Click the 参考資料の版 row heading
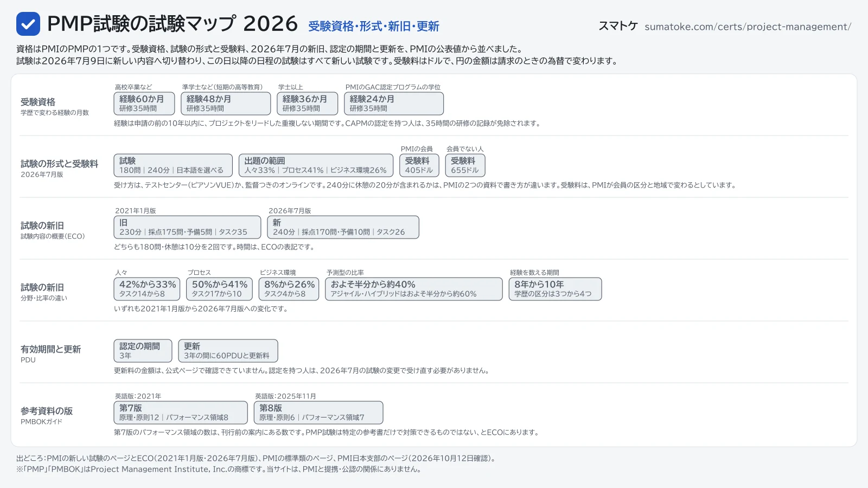 pos(47,411)
